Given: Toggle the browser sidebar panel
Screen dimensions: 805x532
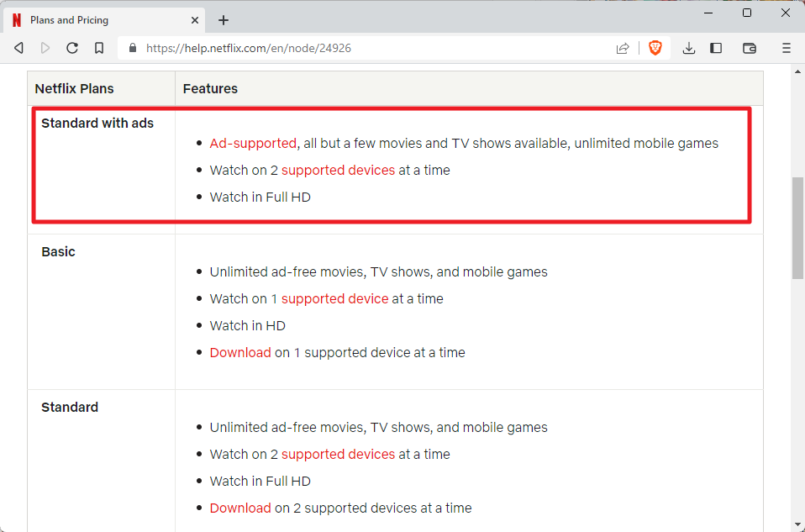Looking at the screenshot, I should pos(716,49).
